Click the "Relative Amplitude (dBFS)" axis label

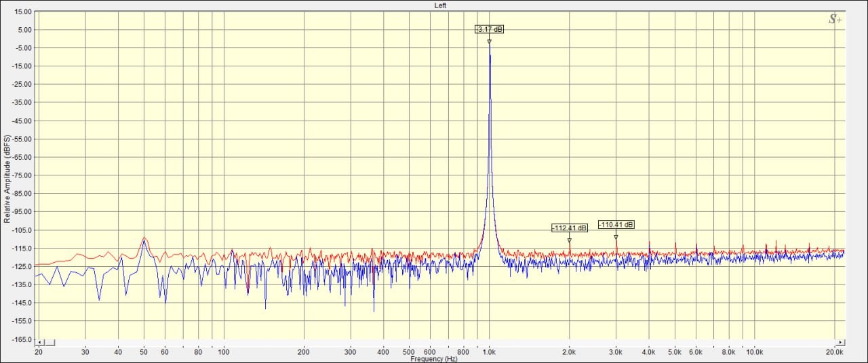(7, 179)
